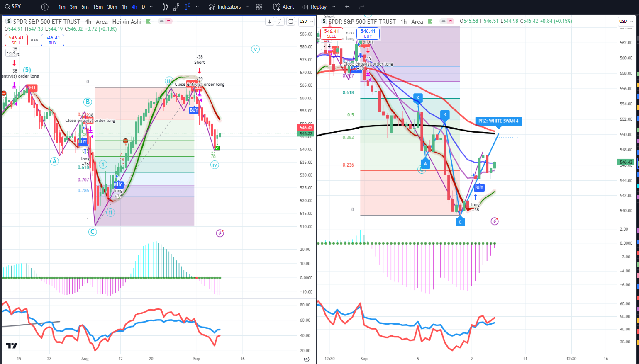The image size is (639, 364).
Task: Expand the time interval dropdown arrow
Action: click(x=151, y=7)
